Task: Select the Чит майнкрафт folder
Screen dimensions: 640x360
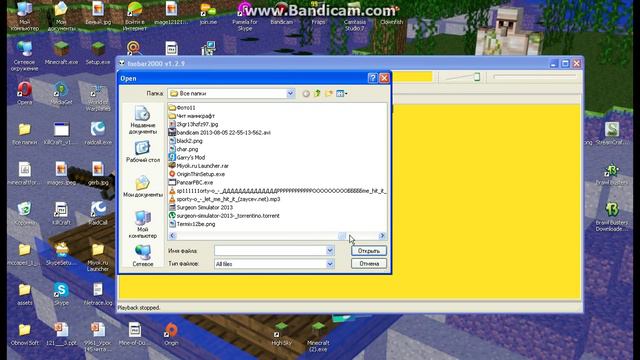Action: click(x=192, y=116)
